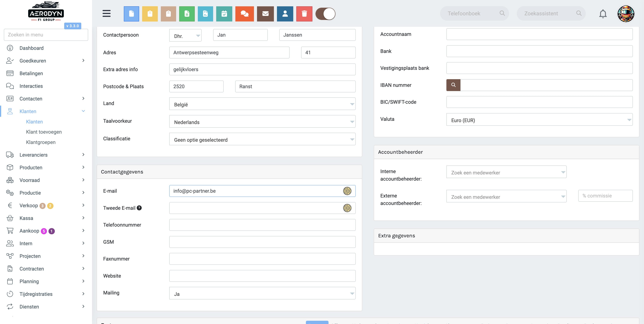Screen dimensions: 644x324
Task: Open the orange chat interactions icon
Action: [x=245, y=14]
